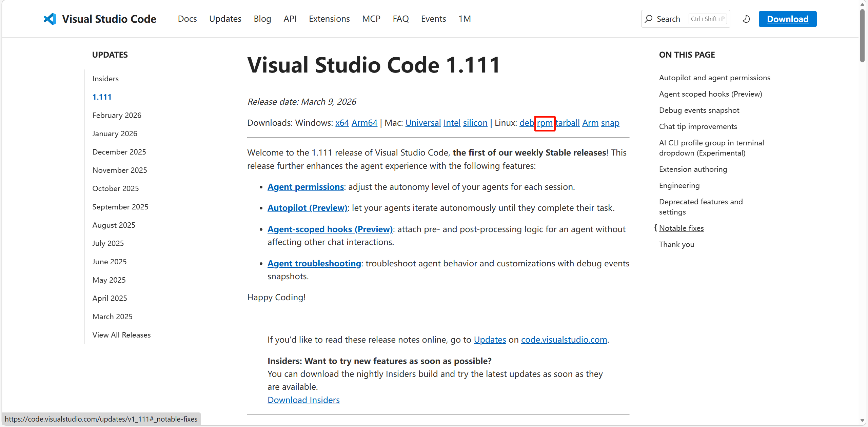Select February 2026 in Updates sidebar
Screen dimensions: 868x427
point(117,115)
